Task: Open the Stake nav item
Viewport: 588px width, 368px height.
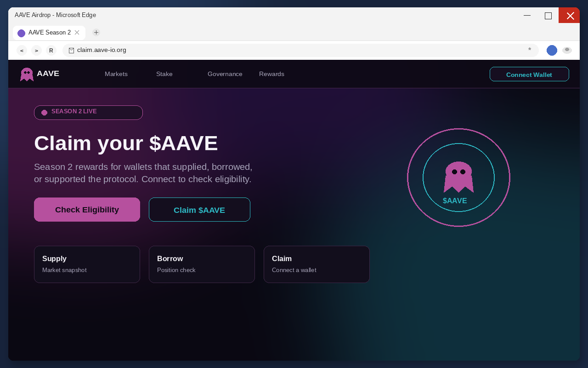Action: click(164, 74)
